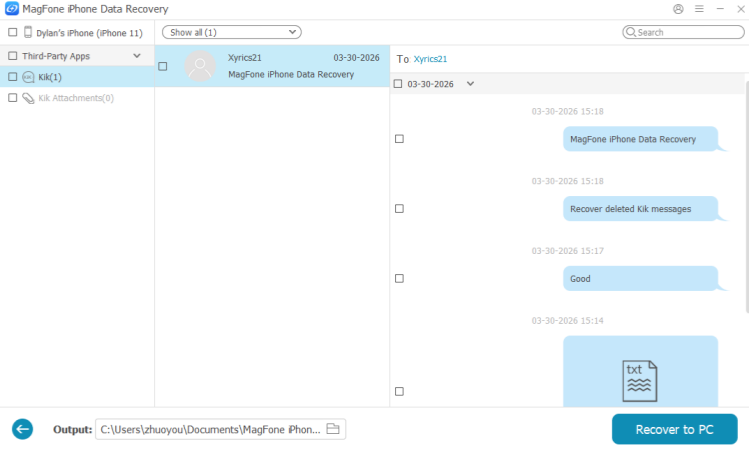Image resolution: width=749 pixels, height=450 pixels.
Task: Click the Recover to PC button
Action: tap(674, 429)
